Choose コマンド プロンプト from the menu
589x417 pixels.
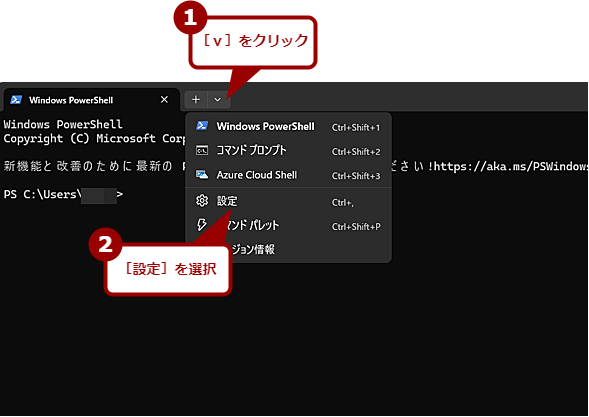(x=288, y=151)
